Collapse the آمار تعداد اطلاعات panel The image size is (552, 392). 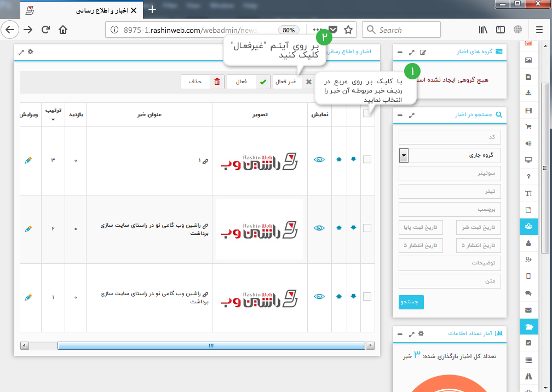(x=400, y=334)
